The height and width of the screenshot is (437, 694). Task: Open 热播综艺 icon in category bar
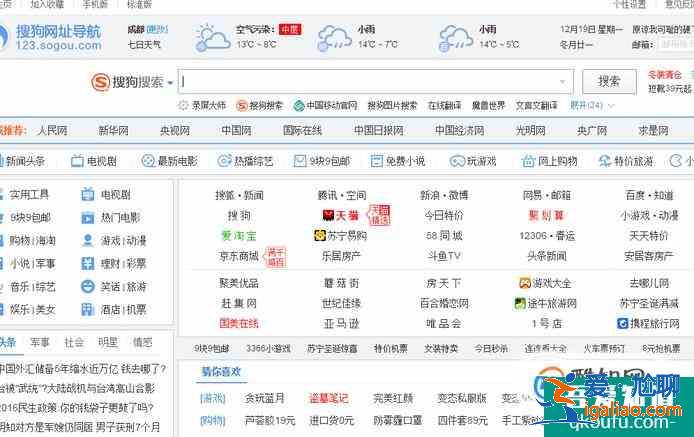[224, 161]
